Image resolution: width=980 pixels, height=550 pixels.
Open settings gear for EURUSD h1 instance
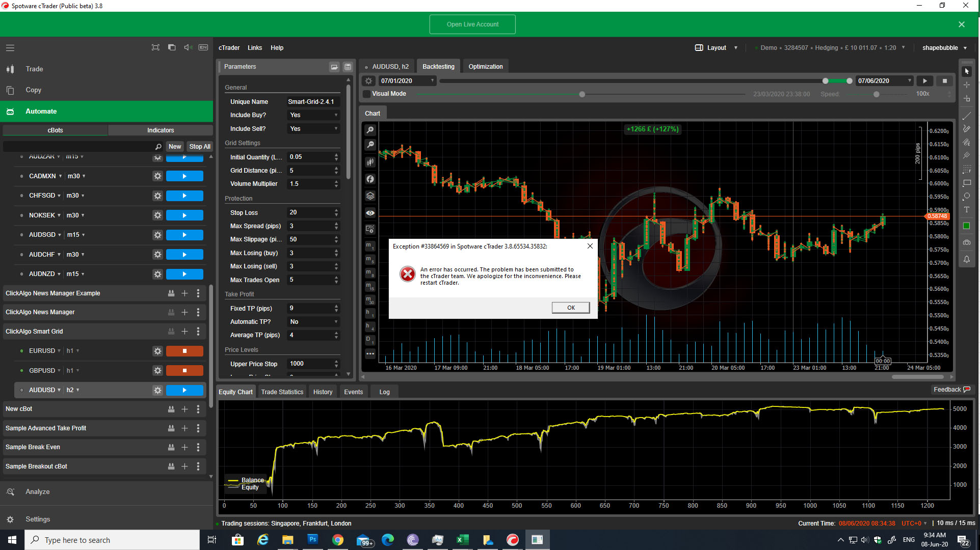pos(157,351)
